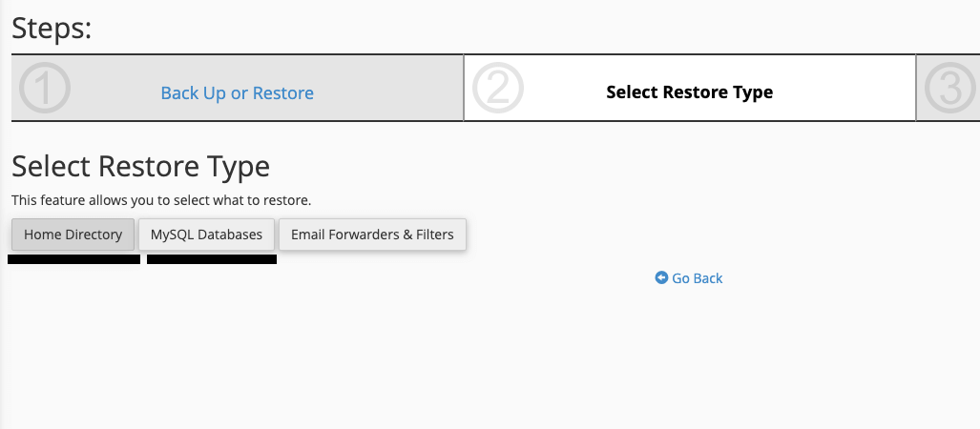Click the Steps: heading
Viewport: 980px width, 429px height.
tap(52, 28)
